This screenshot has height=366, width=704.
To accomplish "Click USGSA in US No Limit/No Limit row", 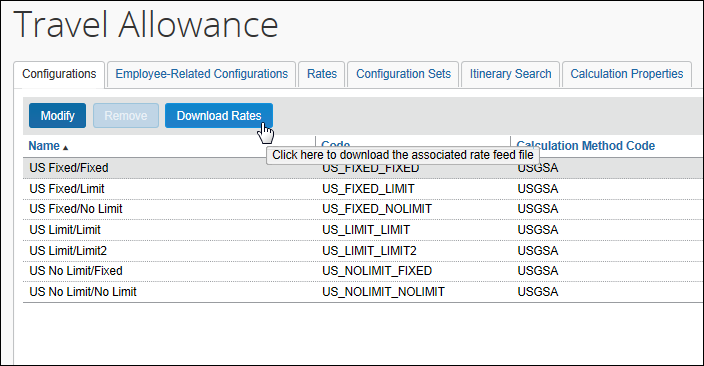I will [537, 292].
